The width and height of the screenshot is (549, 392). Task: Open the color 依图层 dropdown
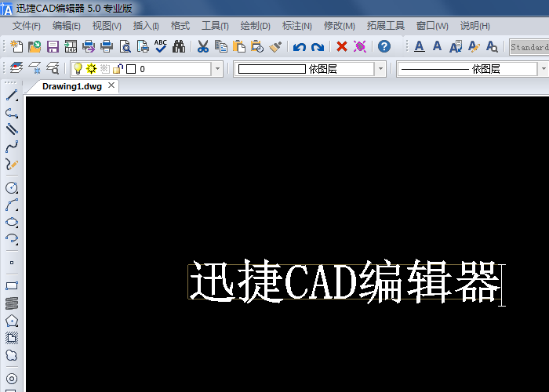click(x=380, y=69)
